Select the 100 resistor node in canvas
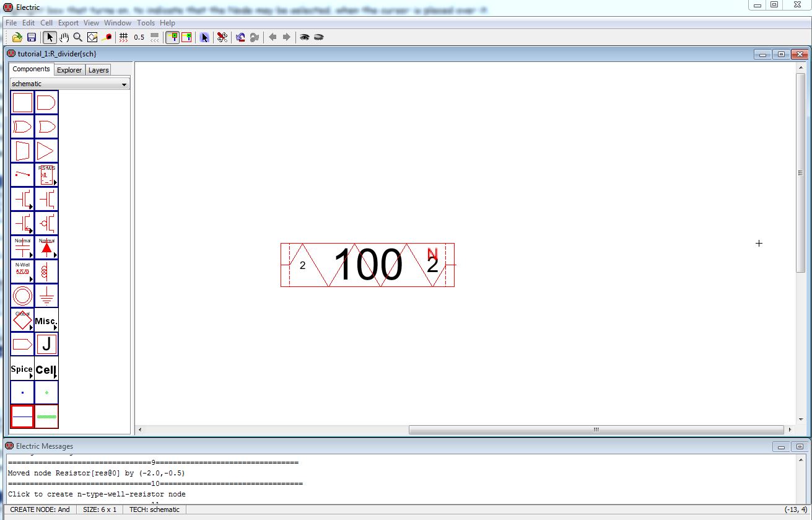Screen dimensions: 812x520 click(x=367, y=265)
